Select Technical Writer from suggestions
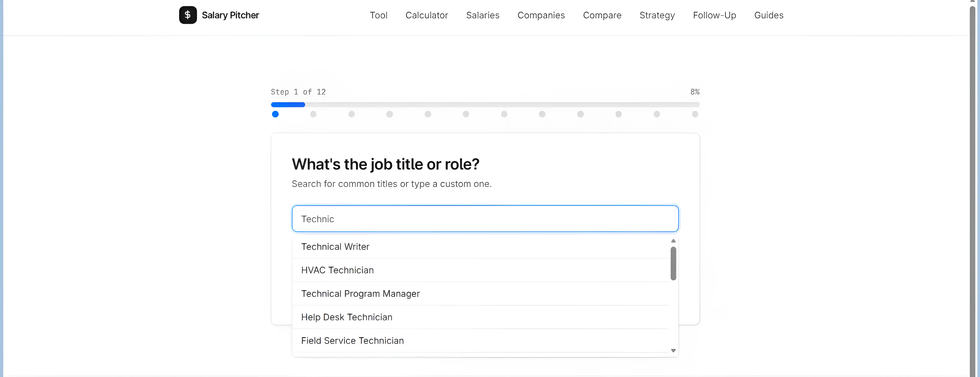Viewport: 980px width, 377px height. click(480, 247)
